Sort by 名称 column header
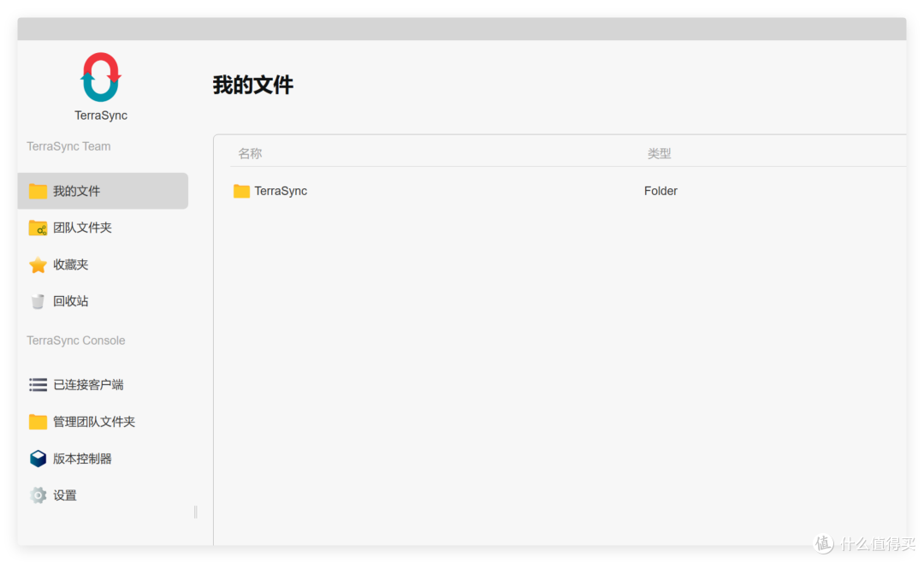The height and width of the screenshot is (563, 924). tap(250, 154)
